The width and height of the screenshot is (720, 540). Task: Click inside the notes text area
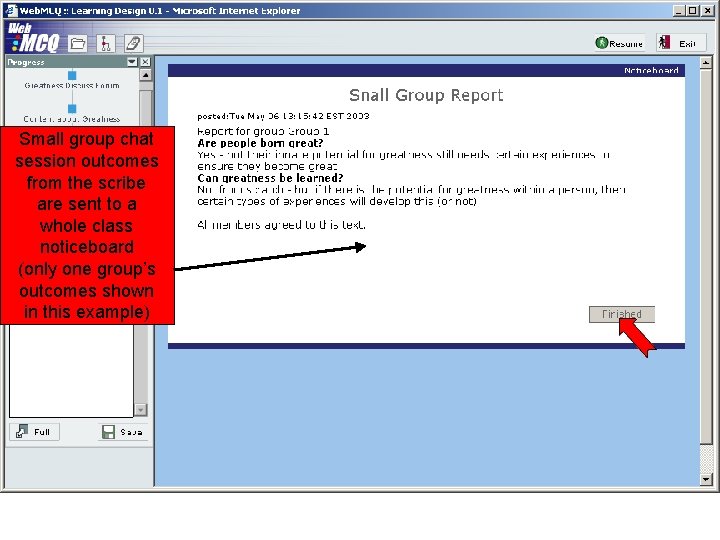coord(71,370)
